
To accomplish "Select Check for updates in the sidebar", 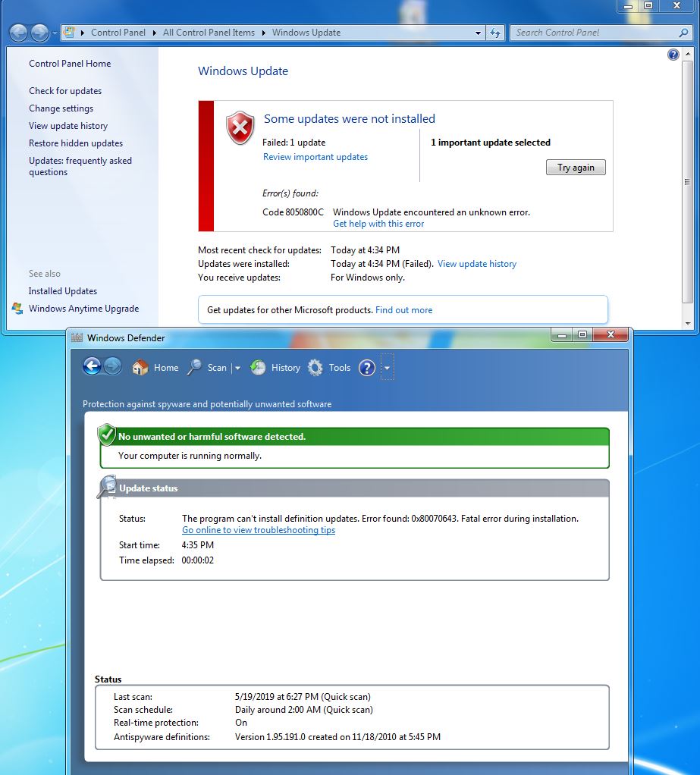I will coord(65,90).
